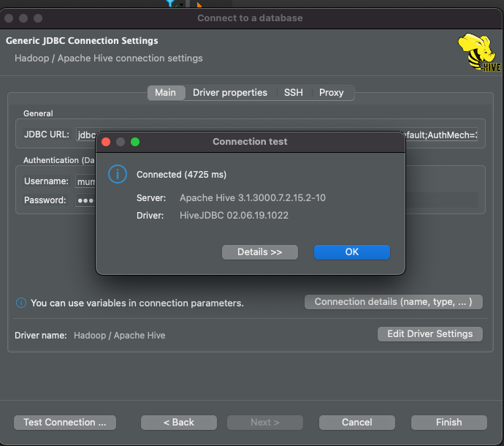Focus the Password field
The width and height of the screenshot is (504, 446).
point(85,200)
